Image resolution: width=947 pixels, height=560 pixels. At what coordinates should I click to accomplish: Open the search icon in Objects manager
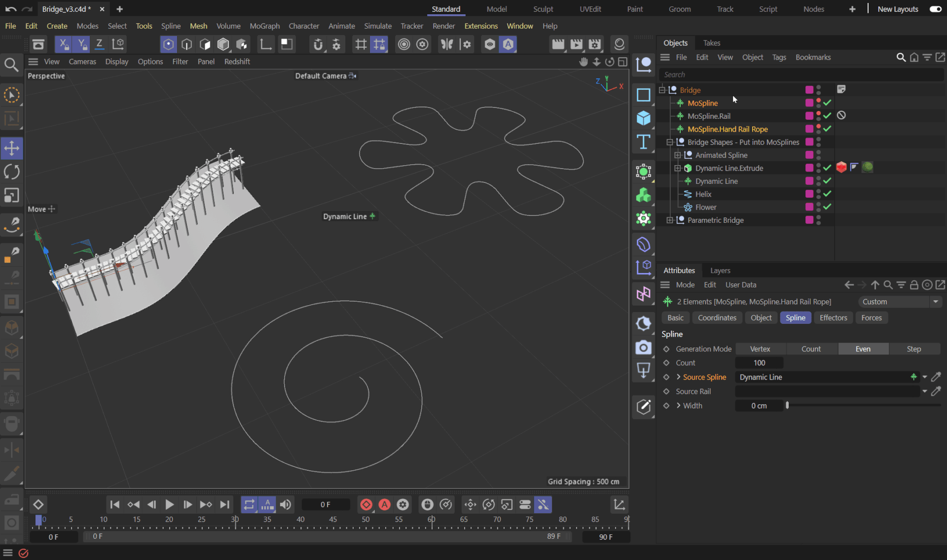click(x=901, y=57)
